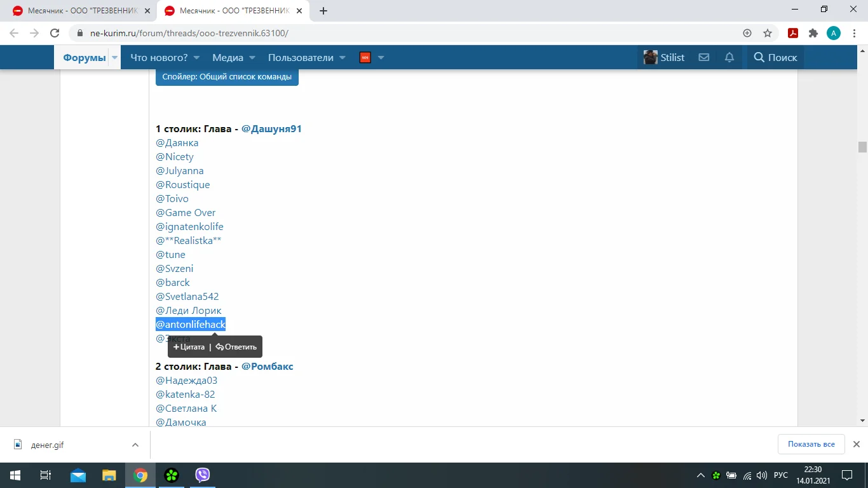The image size is (868, 488).
Task: Open the @Julyanna user mention
Action: click(x=180, y=171)
